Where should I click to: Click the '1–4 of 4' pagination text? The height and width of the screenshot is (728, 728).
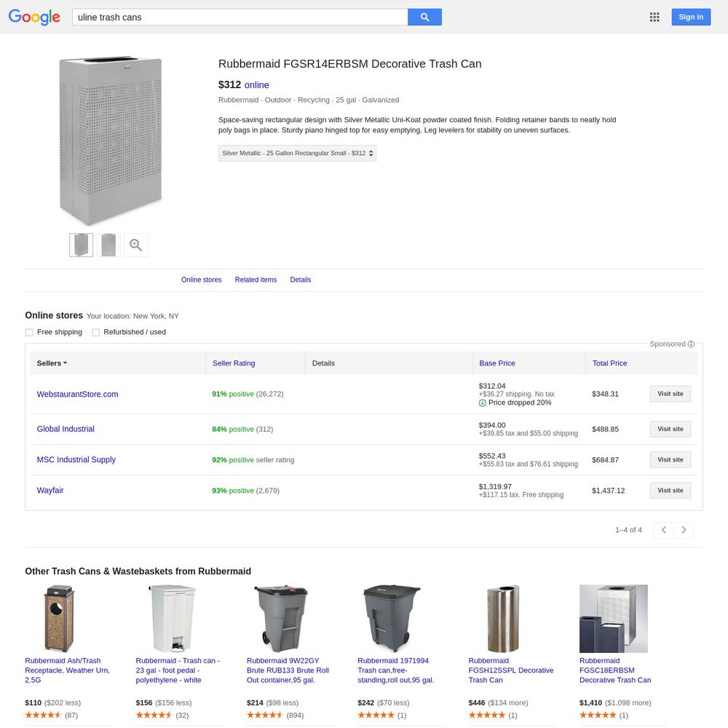628,530
